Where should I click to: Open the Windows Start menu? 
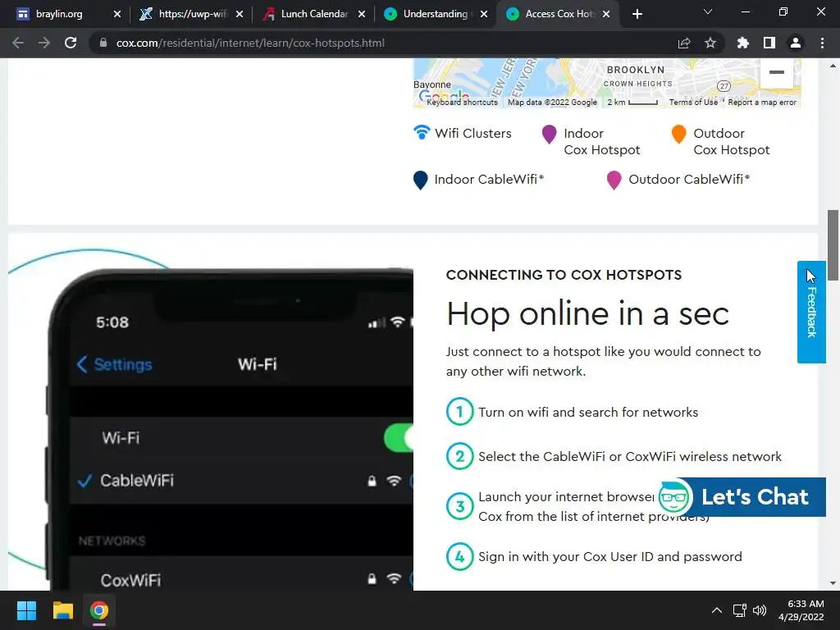[x=26, y=610]
